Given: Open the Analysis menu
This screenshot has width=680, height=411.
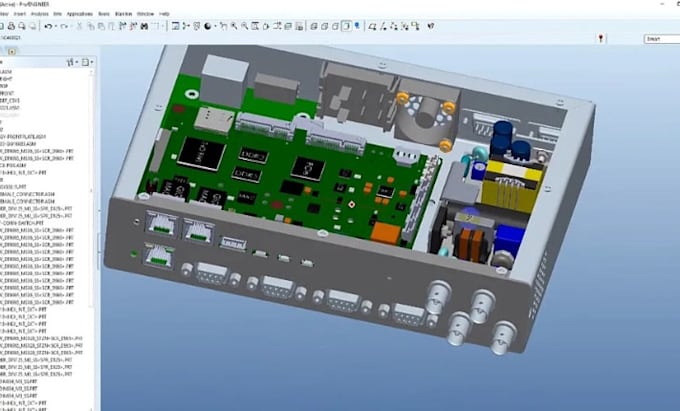Looking at the screenshot, I should tap(39, 14).
